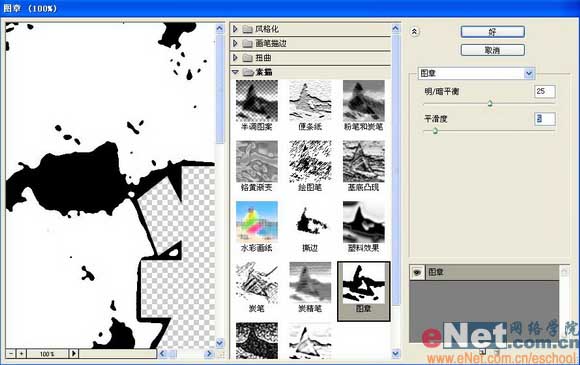The height and width of the screenshot is (365, 580).
Task: Select the 撕边 filter thumbnail
Action: click(310, 222)
